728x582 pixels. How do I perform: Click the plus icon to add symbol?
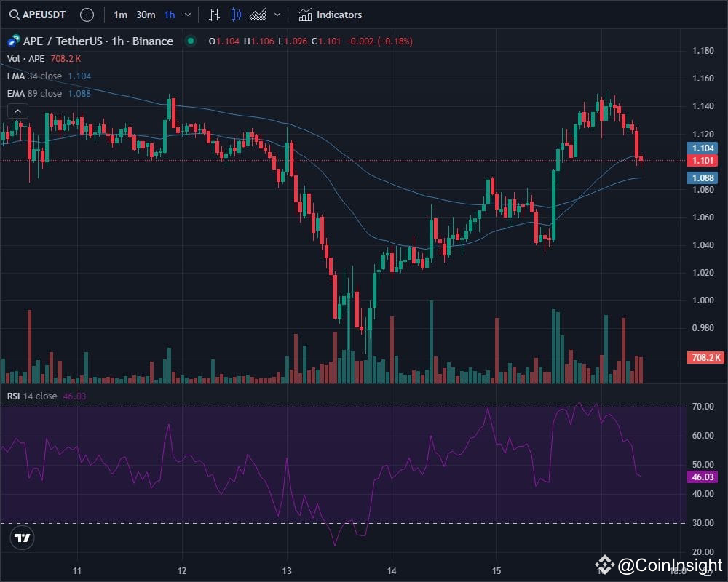86,15
